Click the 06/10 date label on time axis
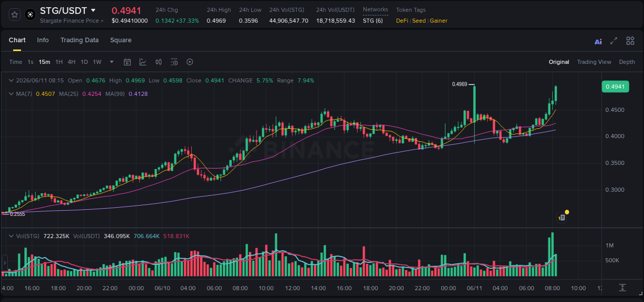This screenshot has height=302, width=644. [162, 288]
